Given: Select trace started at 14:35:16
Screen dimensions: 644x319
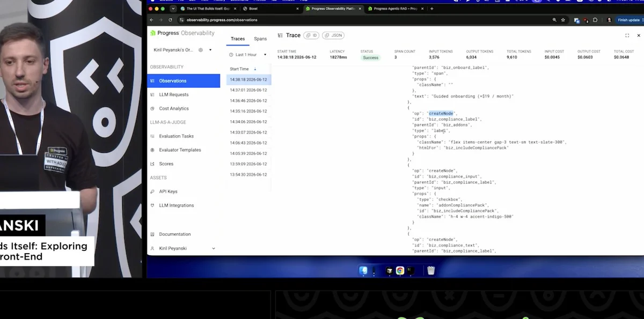Looking at the screenshot, I should 248,111.
